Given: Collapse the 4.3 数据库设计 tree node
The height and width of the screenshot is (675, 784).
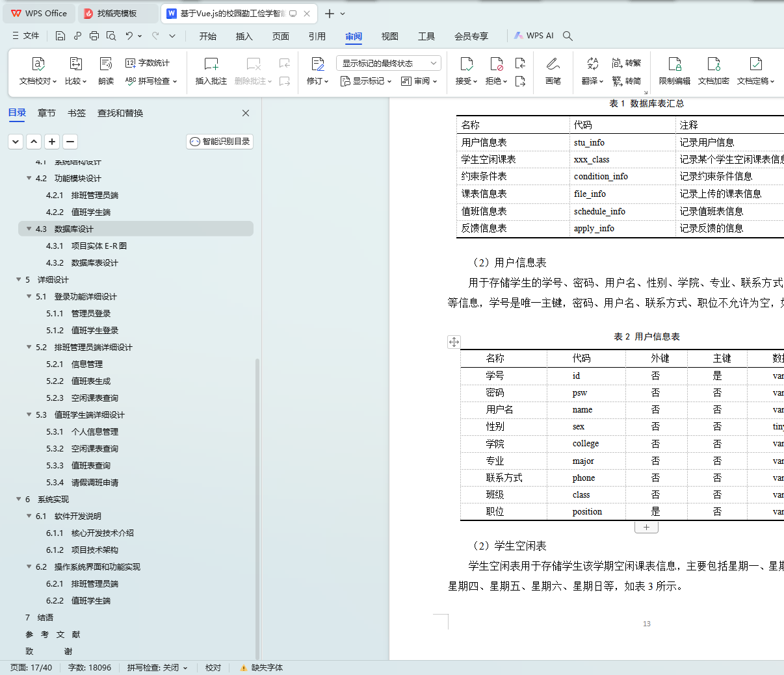Looking at the screenshot, I should [29, 229].
